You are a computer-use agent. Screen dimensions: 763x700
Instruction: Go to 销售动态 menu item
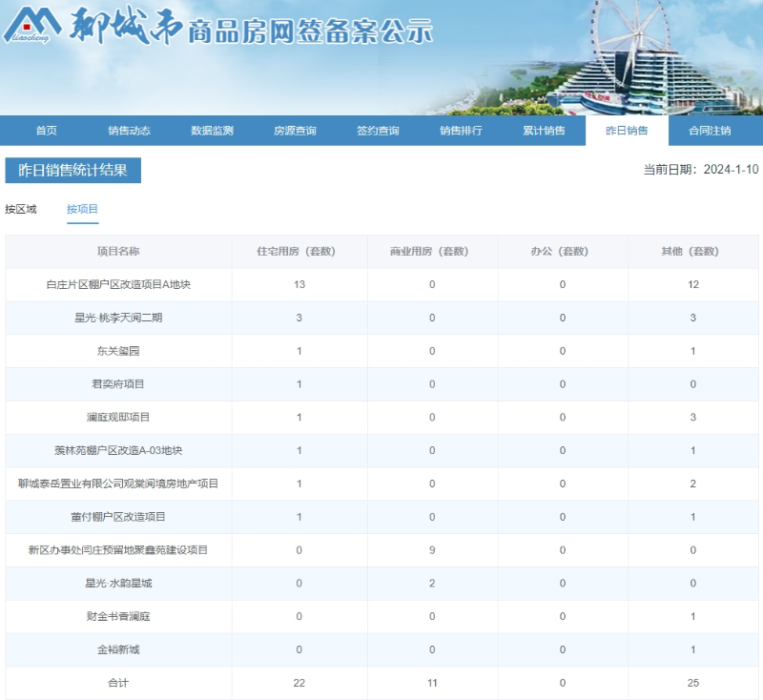[x=129, y=131]
